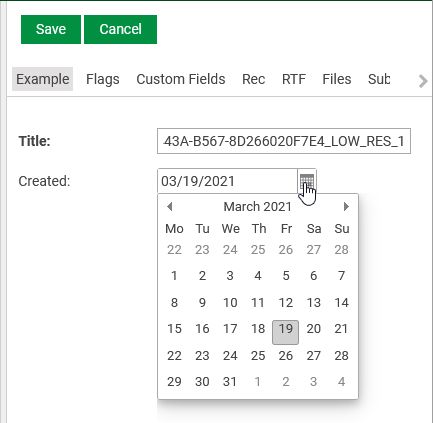Select the Rec tab
433x423 pixels.
tap(254, 79)
